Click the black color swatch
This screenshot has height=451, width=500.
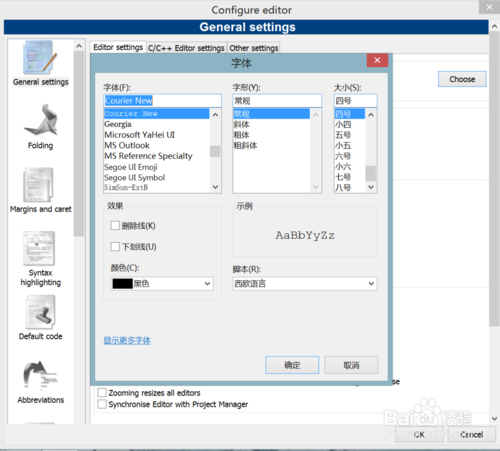[x=123, y=284]
